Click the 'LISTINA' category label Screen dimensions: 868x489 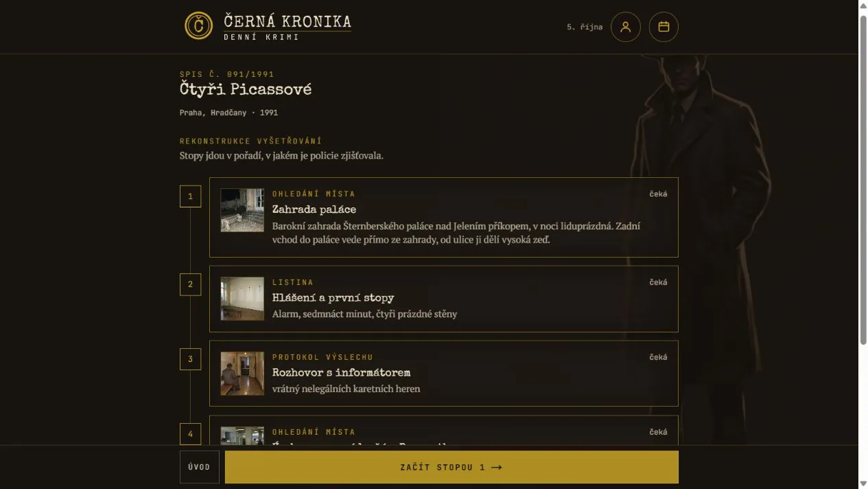pyautogui.click(x=293, y=282)
